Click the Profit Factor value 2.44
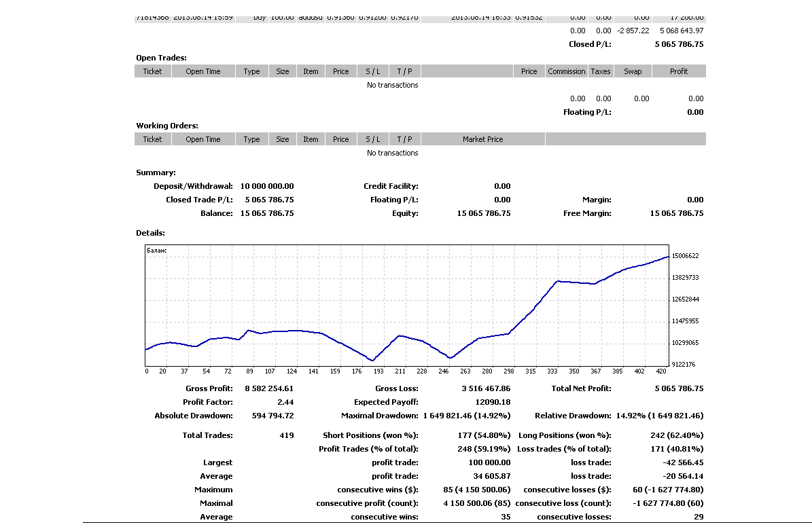This screenshot has height=529, width=812. point(285,401)
